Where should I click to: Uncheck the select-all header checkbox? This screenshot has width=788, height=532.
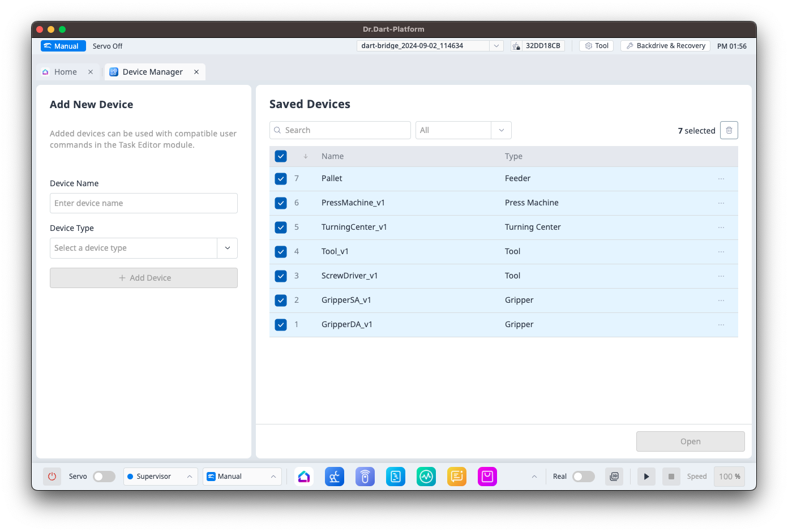click(x=281, y=156)
